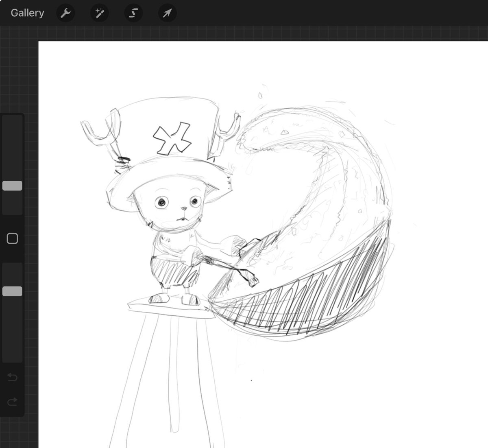Tap the Modify square button in sidebar

[13, 238]
